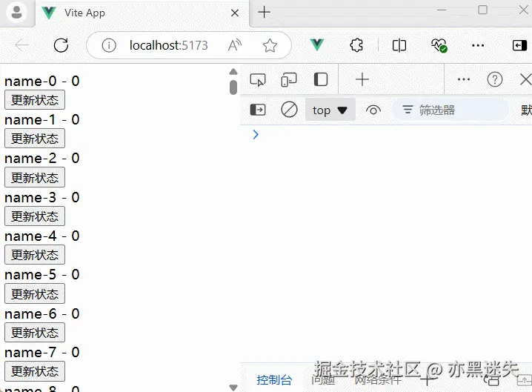Select the inspect element picker tool

[x=258, y=80]
